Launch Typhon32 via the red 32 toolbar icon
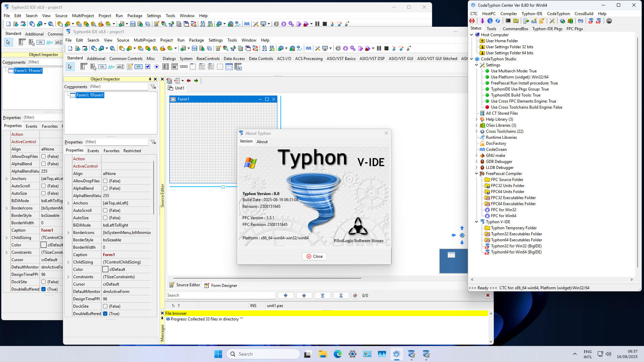 591,21
